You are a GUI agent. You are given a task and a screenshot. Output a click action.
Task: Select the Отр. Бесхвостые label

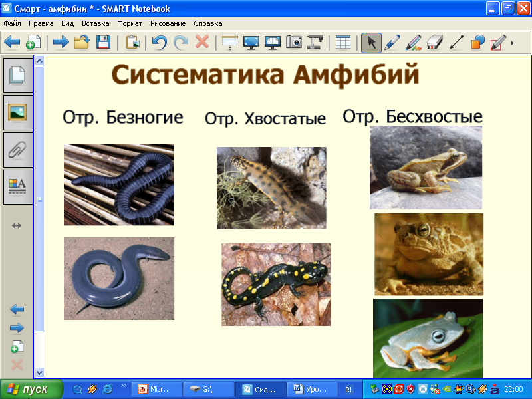[412, 116]
